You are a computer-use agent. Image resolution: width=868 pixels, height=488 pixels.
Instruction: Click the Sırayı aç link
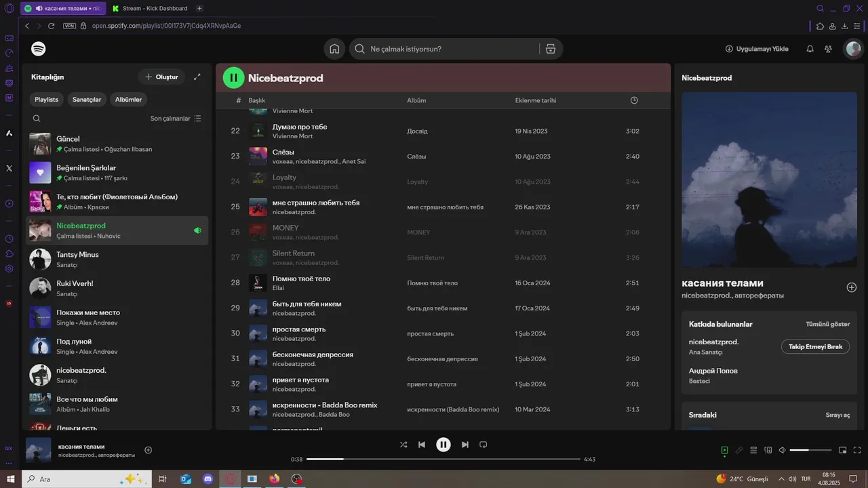[837, 415]
